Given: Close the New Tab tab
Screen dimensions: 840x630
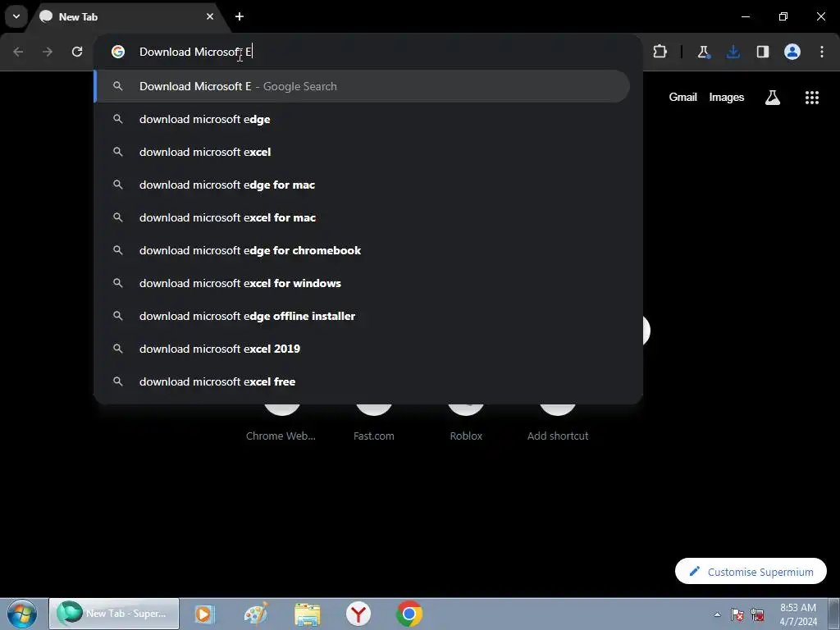Looking at the screenshot, I should pyautogui.click(x=210, y=16).
